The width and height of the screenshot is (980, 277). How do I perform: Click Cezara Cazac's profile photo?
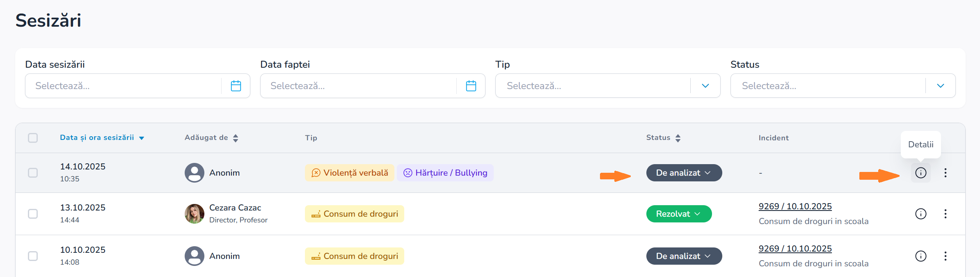195,214
